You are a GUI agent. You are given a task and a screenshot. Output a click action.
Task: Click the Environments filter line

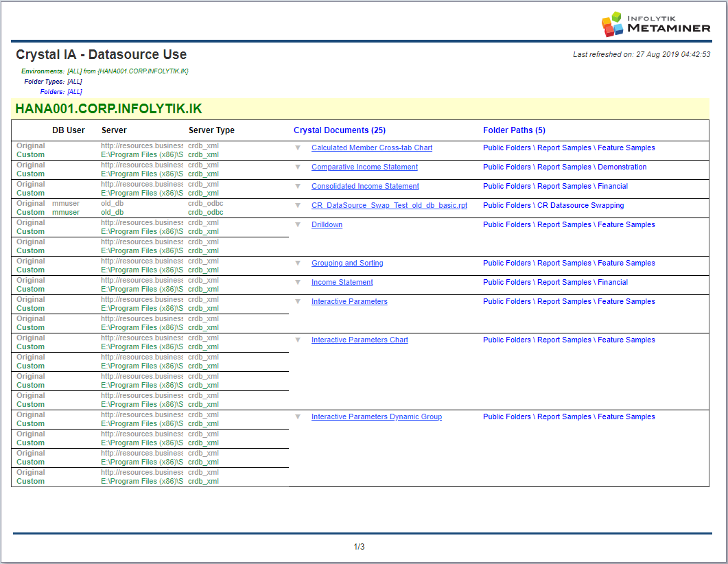104,71
